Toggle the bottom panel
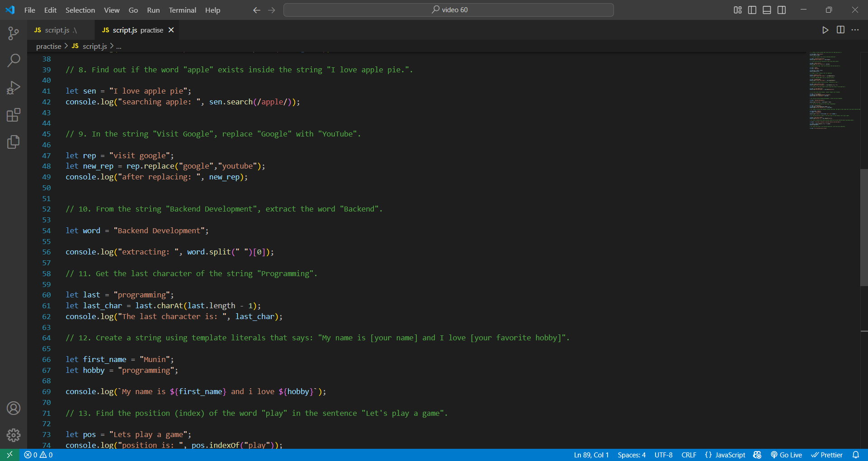 [767, 10]
